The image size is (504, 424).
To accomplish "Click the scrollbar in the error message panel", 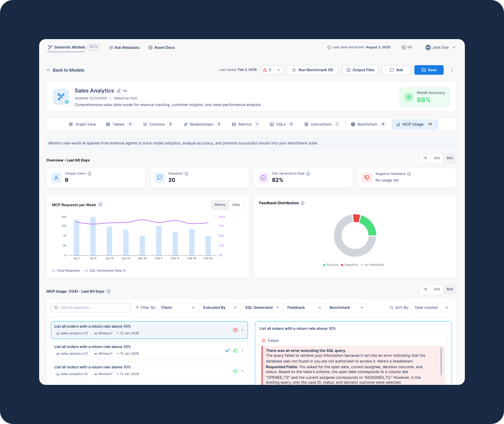I will tap(441, 362).
